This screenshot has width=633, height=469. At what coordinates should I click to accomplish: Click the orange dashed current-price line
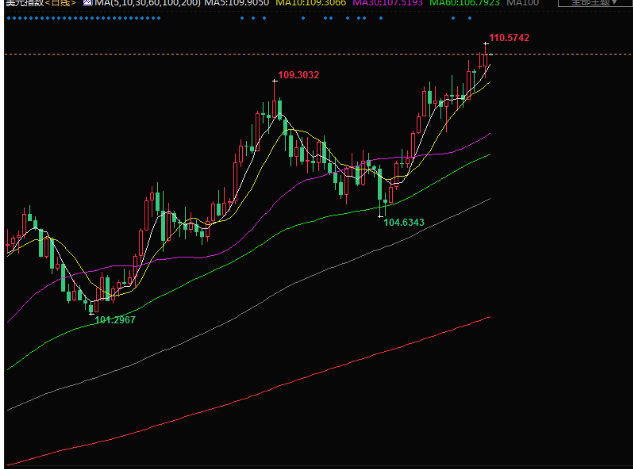click(318, 54)
